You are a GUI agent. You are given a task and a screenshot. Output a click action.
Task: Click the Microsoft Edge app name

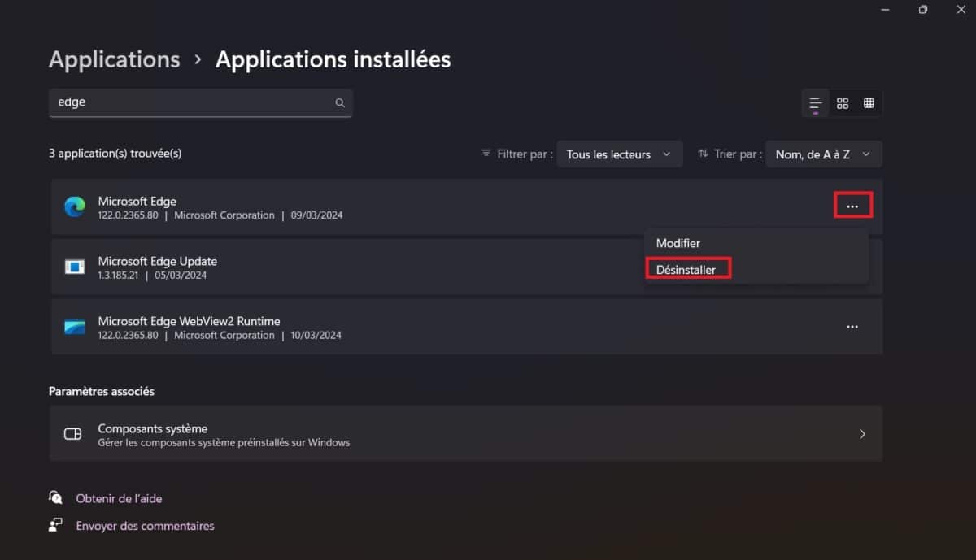(137, 201)
